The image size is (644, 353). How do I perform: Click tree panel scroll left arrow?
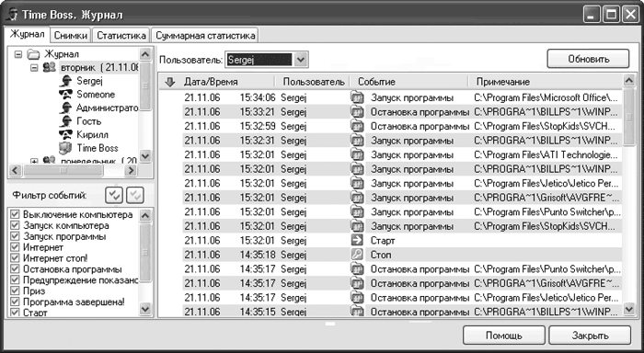click(15, 170)
